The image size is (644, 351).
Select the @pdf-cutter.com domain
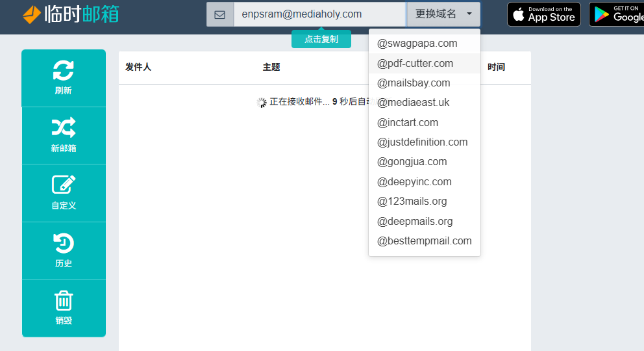425,63
